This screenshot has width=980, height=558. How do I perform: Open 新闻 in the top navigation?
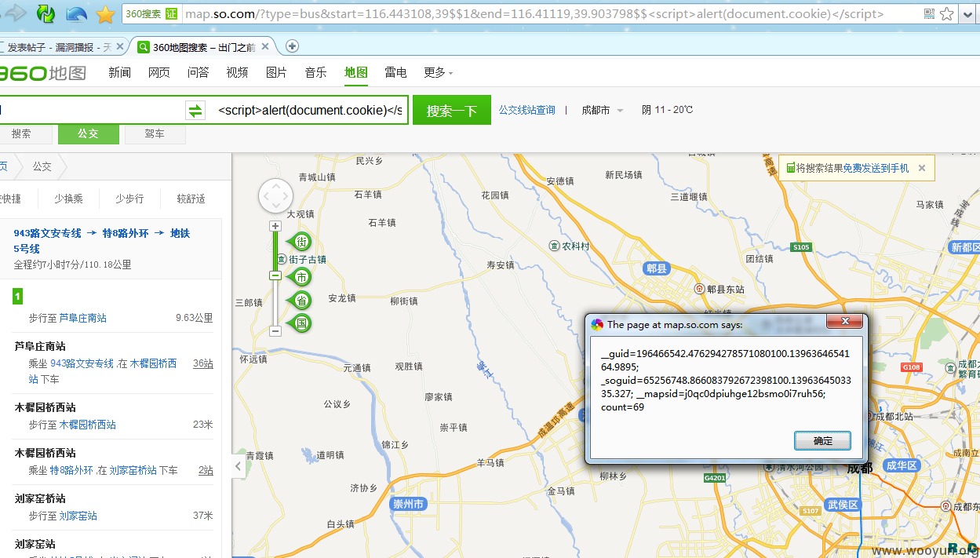119,72
